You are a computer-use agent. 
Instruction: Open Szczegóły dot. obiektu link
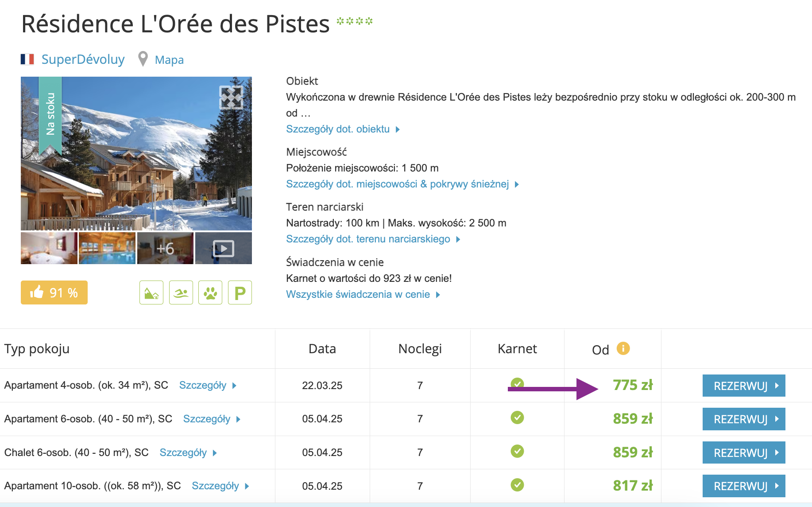(343, 129)
